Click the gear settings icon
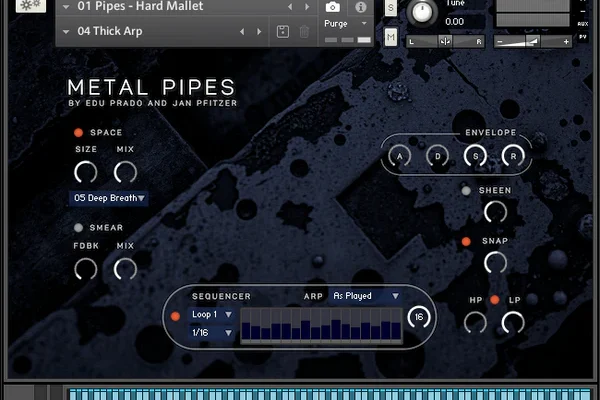This screenshot has height=400, width=600. 30,5
